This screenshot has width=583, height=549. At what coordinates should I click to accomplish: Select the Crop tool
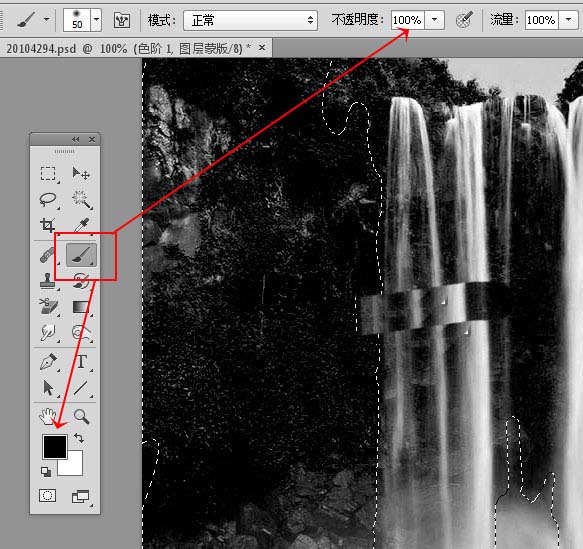click(x=48, y=225)
